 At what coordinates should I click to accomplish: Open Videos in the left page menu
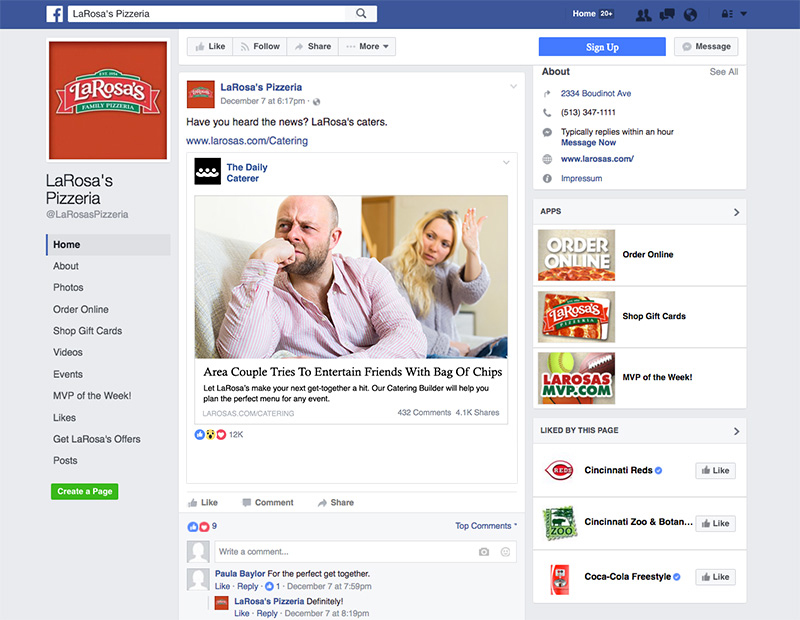click(x=68, y=353)
